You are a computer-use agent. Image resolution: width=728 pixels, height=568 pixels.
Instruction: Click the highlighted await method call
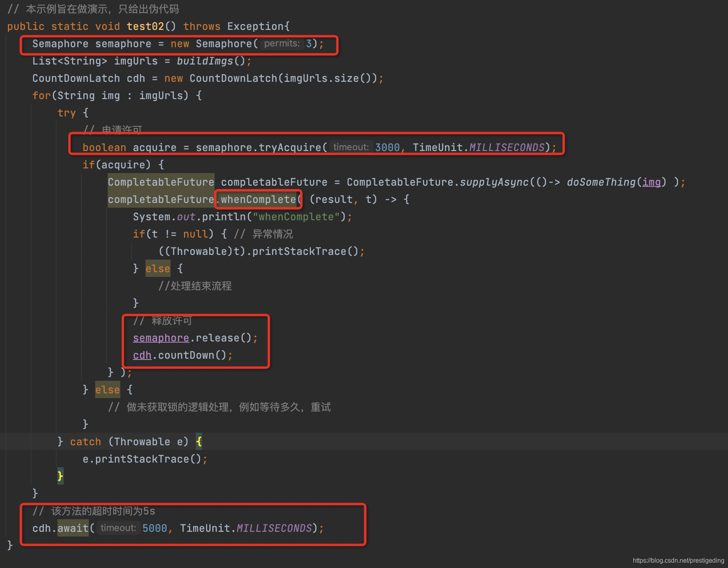click(73, 528)
